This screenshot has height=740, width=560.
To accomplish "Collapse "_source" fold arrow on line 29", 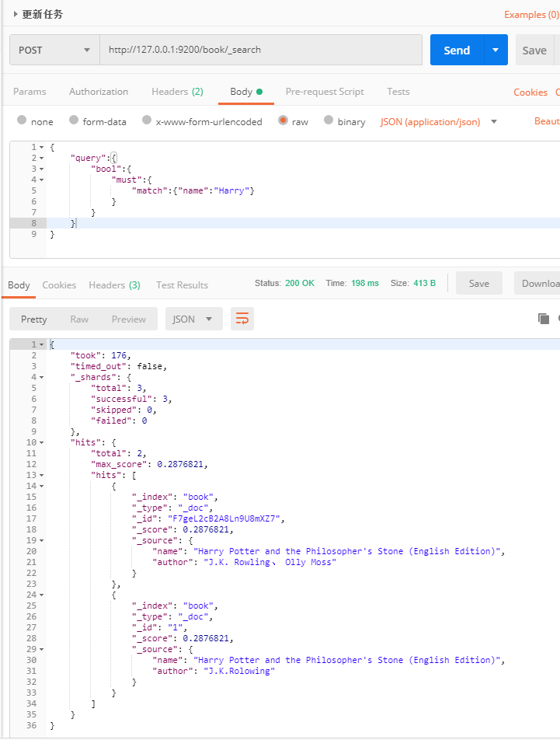I will [41, 649].
